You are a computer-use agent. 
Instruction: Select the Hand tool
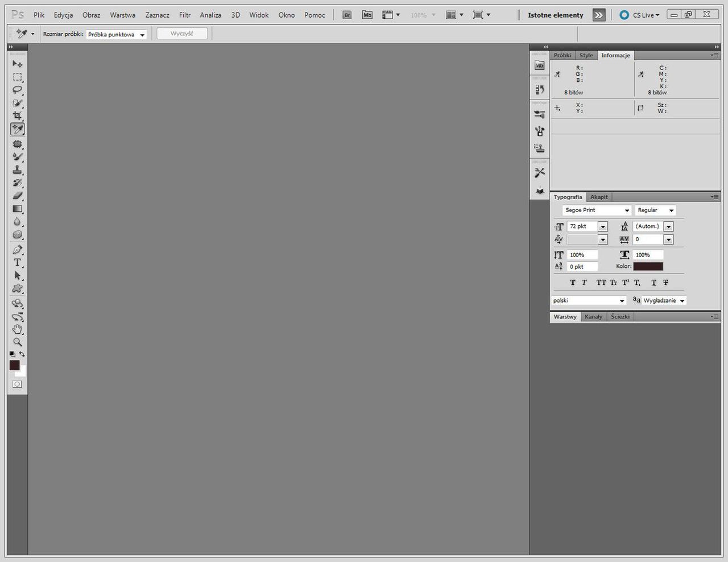(18, 329)
